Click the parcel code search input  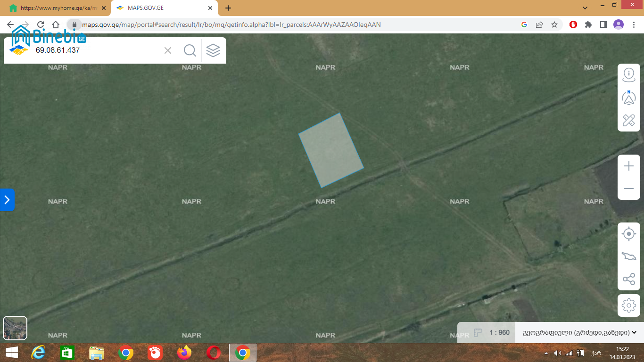pyautogui.click(x=94, y=50)
